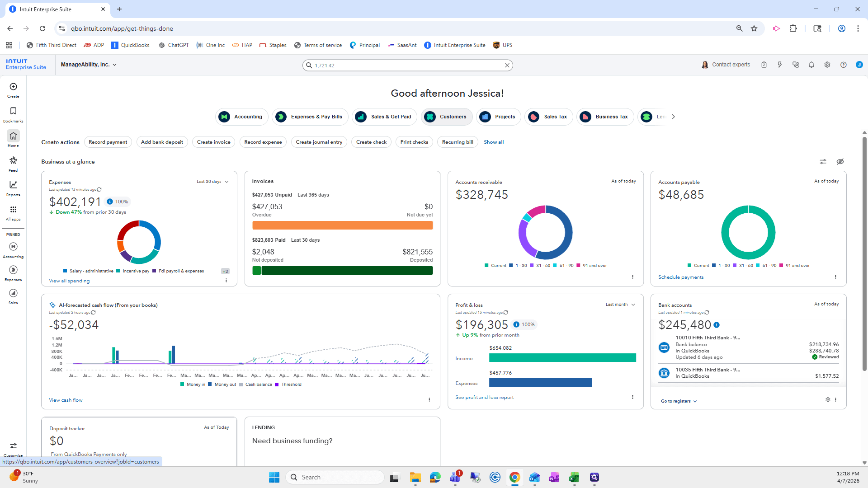Viewport: 868px width, 488px height.
Task: Open the View all spending link
Action: [x=69, y=281]
